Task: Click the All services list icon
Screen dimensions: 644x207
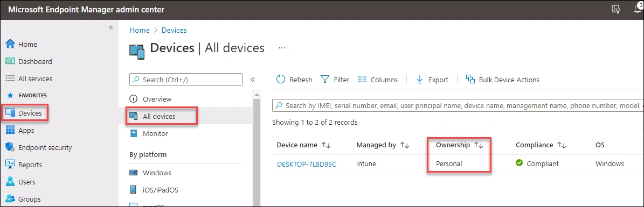Action: click(10, 78)
